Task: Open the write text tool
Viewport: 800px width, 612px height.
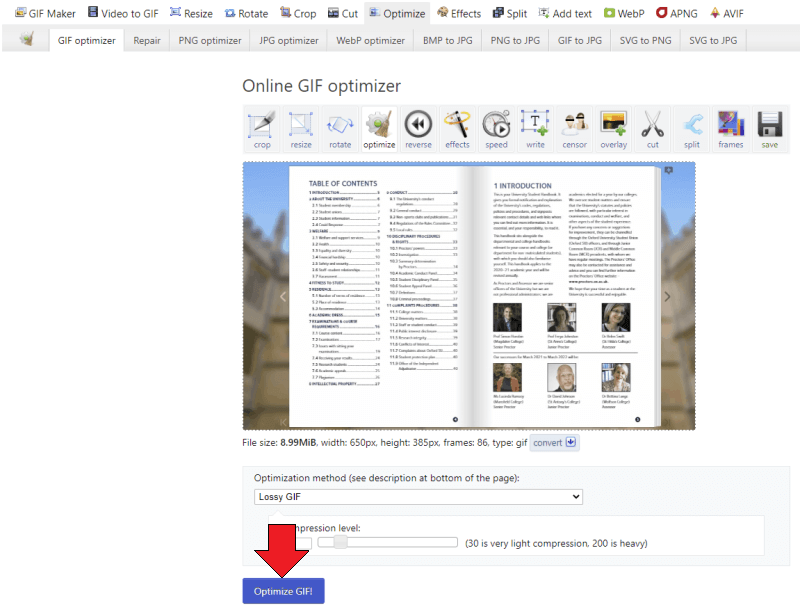Action: (535, 130)
